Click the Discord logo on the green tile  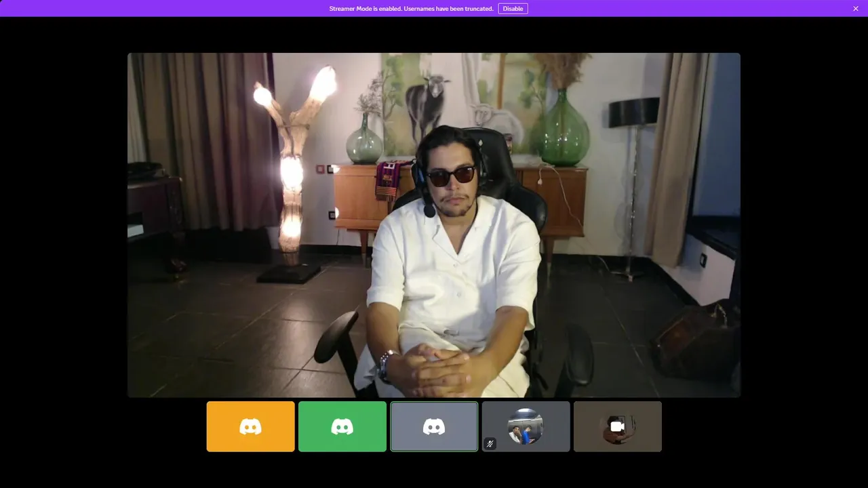point(342,426)
